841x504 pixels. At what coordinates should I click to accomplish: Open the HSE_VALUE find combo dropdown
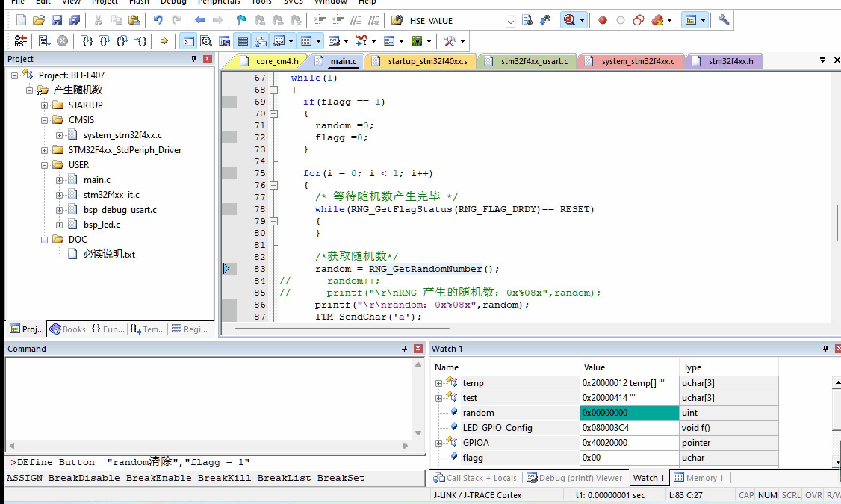(x=511, y=21)
